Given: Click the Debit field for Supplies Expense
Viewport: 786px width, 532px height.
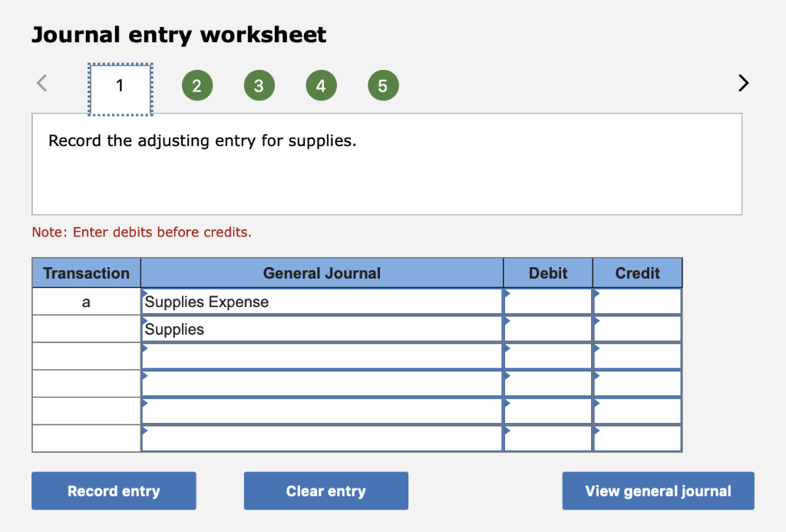Looking at the screenshot, I should pyautogui.click(x=548, y=302).
